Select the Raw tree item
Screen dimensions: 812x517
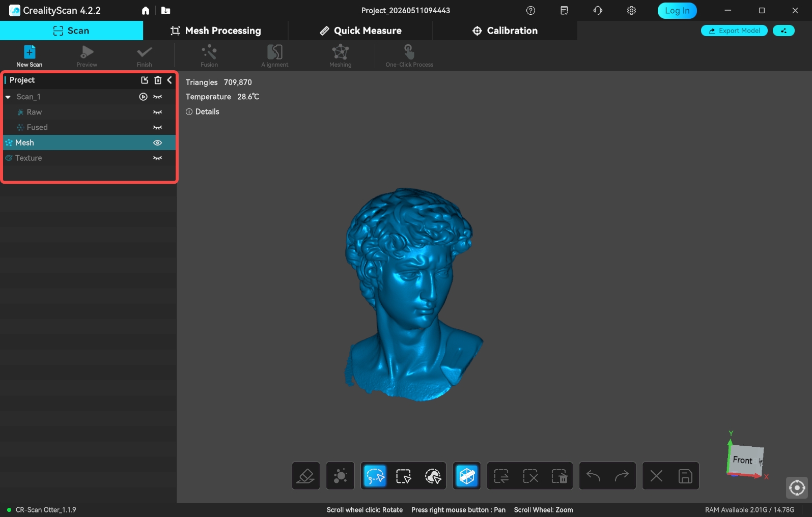tap(34, 112)
